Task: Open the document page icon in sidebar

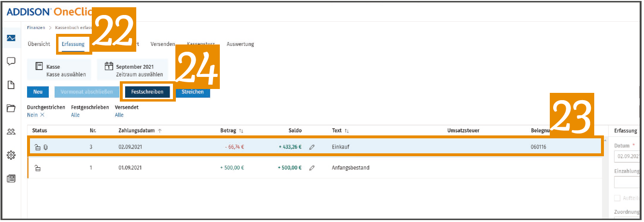Action: point(11,85)
